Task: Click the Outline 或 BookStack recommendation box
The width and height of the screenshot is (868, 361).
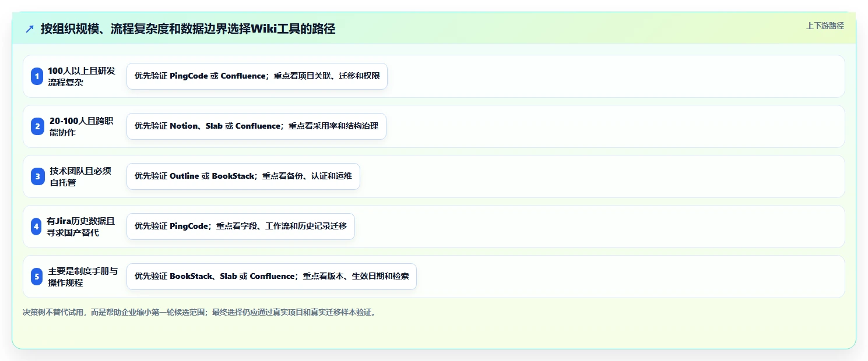Action: 243,176
